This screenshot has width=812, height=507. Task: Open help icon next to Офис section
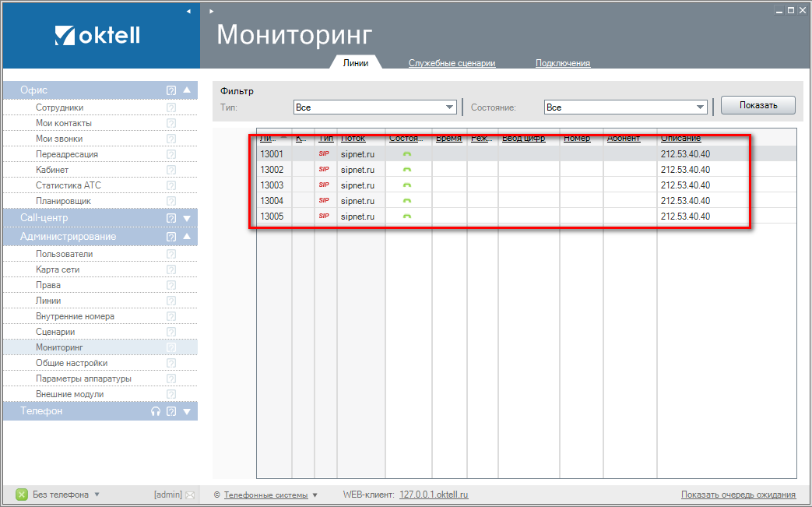pos(171,90)
